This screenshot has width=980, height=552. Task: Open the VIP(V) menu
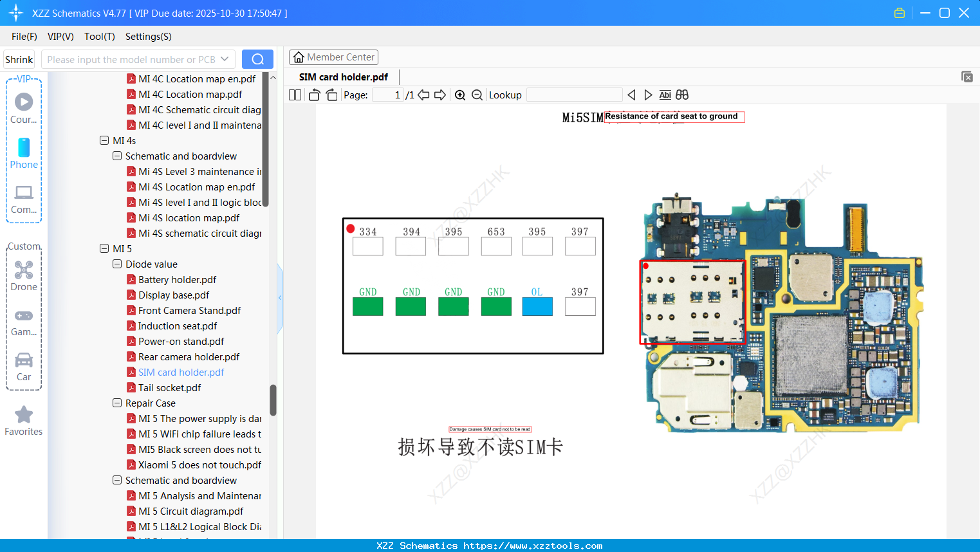(60, 37)
